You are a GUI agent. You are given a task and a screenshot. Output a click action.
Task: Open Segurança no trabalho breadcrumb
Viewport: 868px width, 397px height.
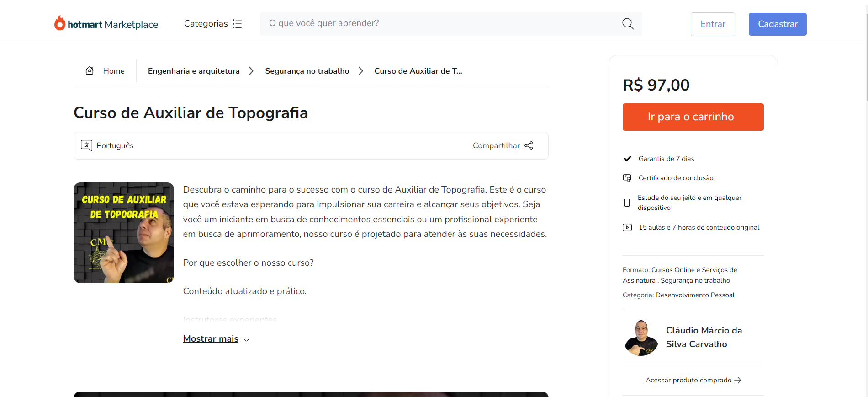point(307,71)
